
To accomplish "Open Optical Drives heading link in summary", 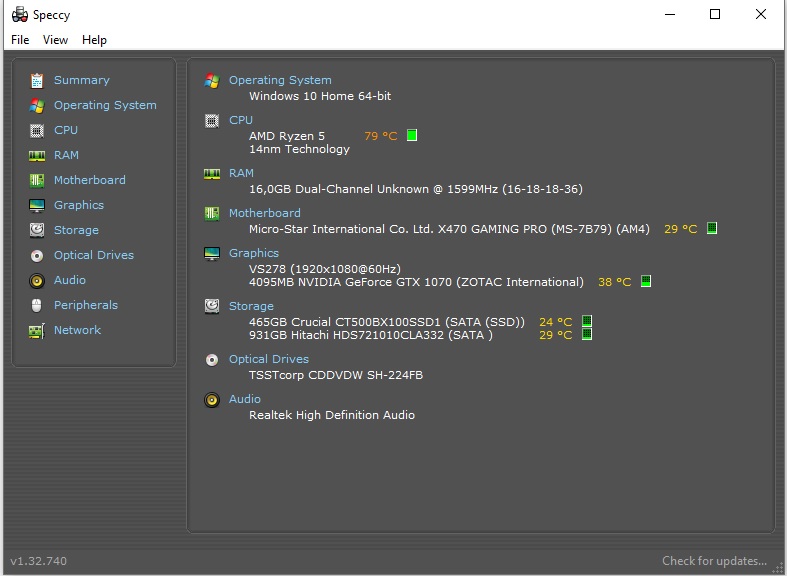I will click(x=269, y=359).
